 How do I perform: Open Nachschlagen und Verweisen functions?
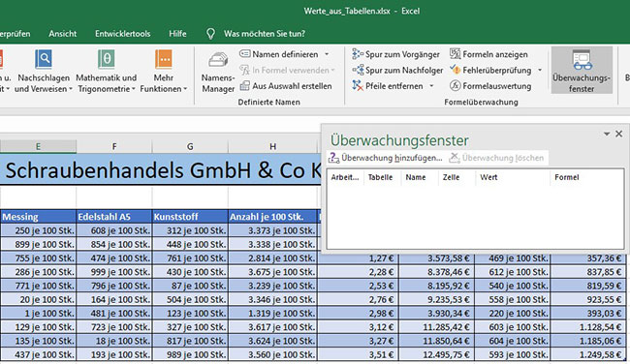point(44,71)
